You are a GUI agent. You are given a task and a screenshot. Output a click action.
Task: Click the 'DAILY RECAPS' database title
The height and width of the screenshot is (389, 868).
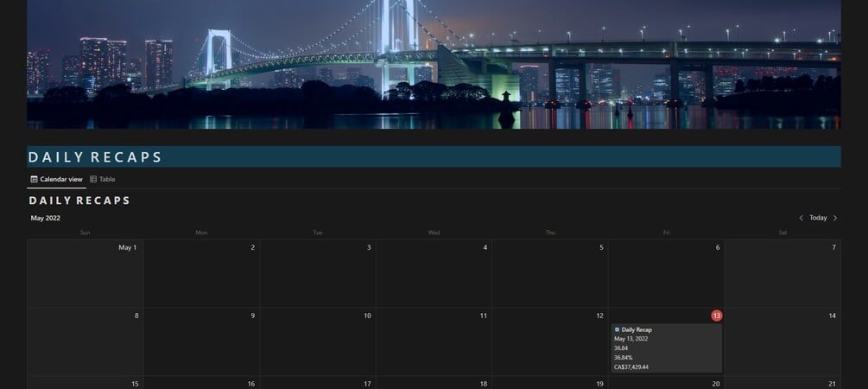[x=79, y=201]
